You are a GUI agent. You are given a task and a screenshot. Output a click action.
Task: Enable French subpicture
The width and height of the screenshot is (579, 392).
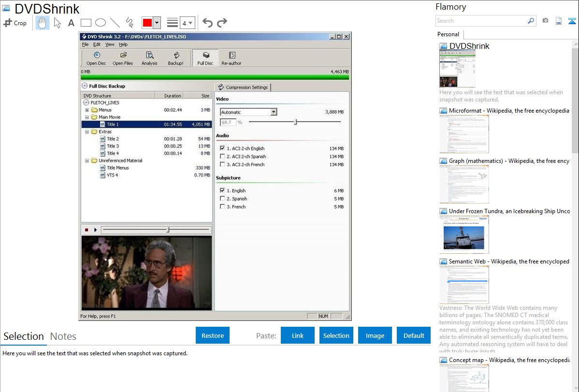(222, 206)
